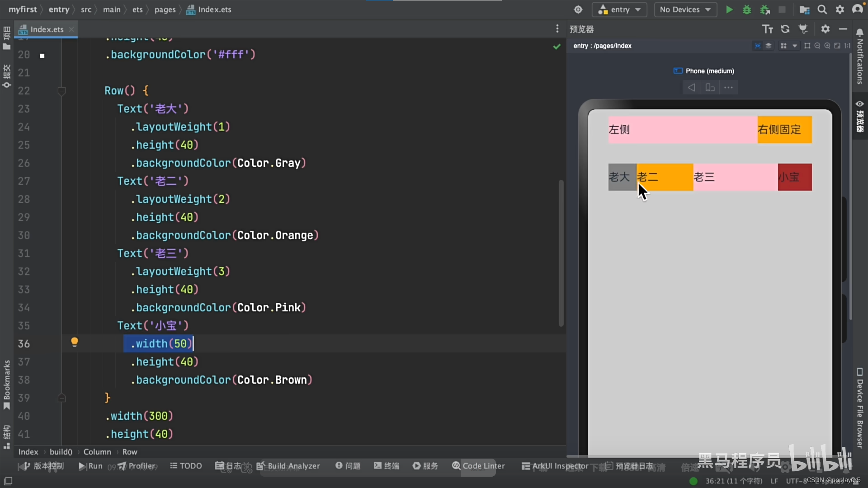Rotate the device in previewer

(710, 88)
